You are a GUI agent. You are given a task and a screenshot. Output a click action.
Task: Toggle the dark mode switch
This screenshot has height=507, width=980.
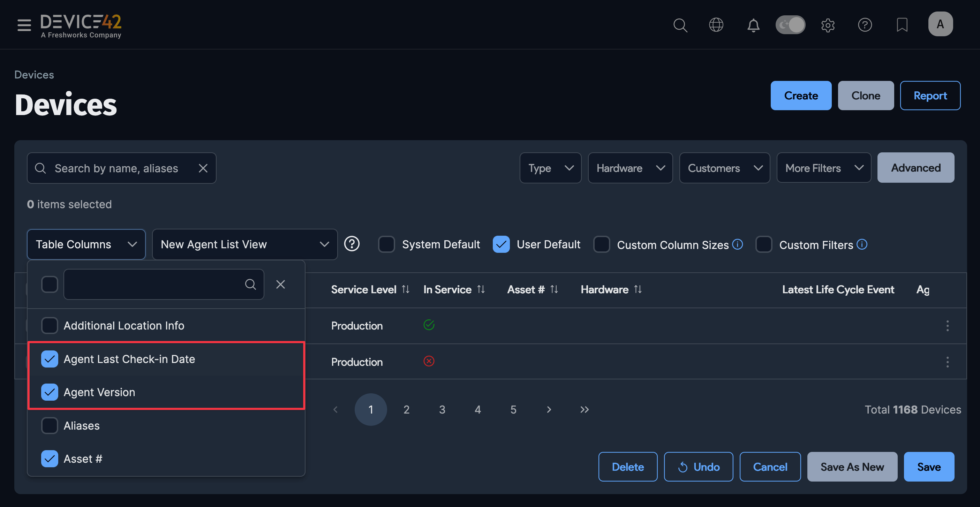point(790,25)
